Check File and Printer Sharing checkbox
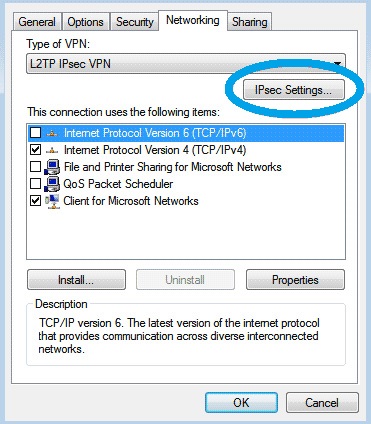This screenshot has width=371, height=424. (35, 167)
